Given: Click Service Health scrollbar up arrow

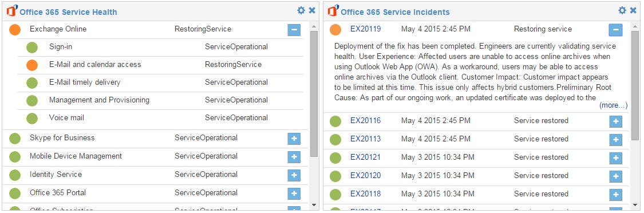Looking at the screenshot, I should (x=314, y=26).
